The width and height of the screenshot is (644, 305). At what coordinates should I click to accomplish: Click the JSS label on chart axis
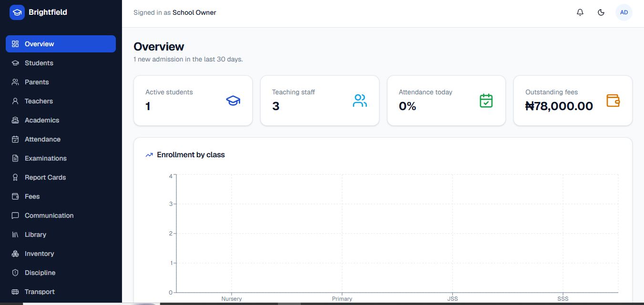453,299
